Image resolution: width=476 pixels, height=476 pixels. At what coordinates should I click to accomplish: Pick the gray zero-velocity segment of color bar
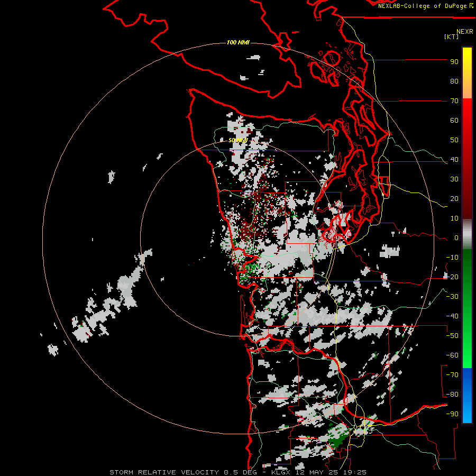(x=467, y=234)
